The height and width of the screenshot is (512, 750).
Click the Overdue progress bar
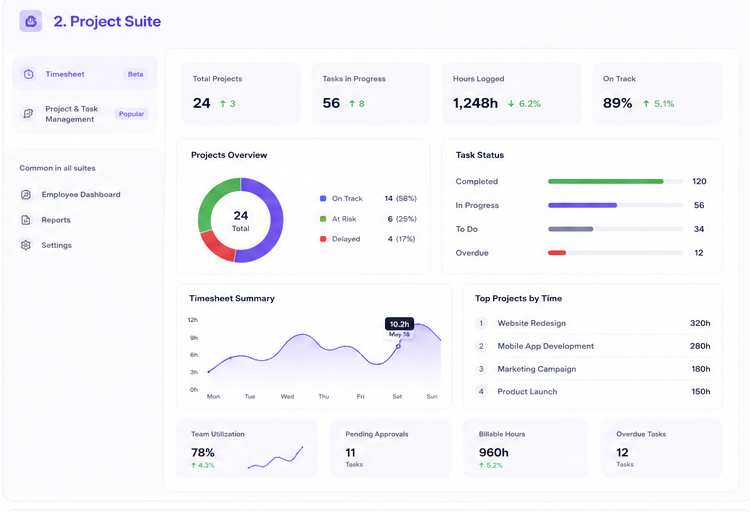point(615,253)
